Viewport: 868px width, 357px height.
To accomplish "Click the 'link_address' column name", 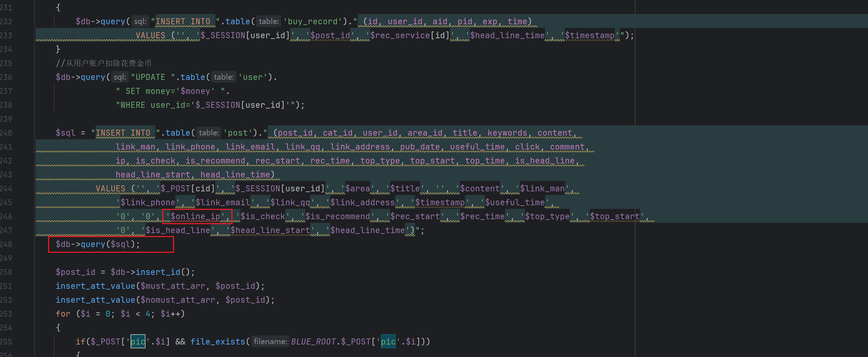I will point(360,147).
